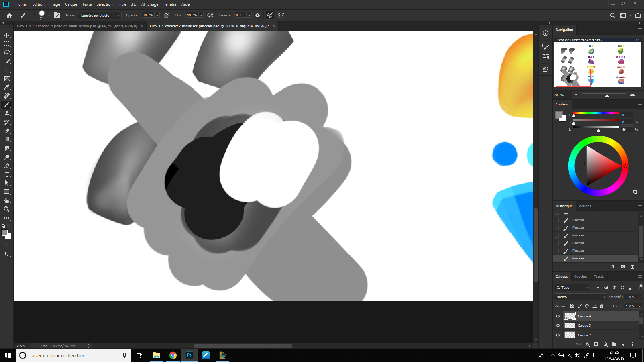Select the Horizontal Type tool
This screenshot has height=362, width=644.
(7, 174)
